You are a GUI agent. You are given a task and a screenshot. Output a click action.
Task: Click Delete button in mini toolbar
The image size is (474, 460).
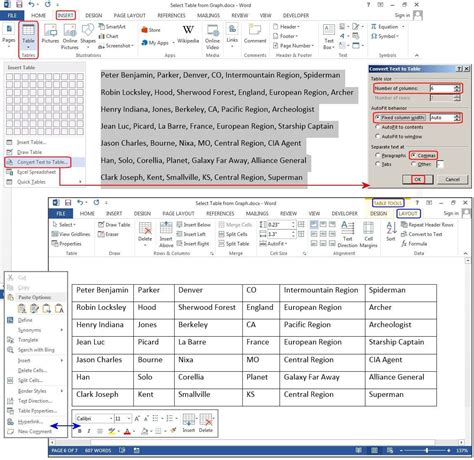[x=206, y=423]
